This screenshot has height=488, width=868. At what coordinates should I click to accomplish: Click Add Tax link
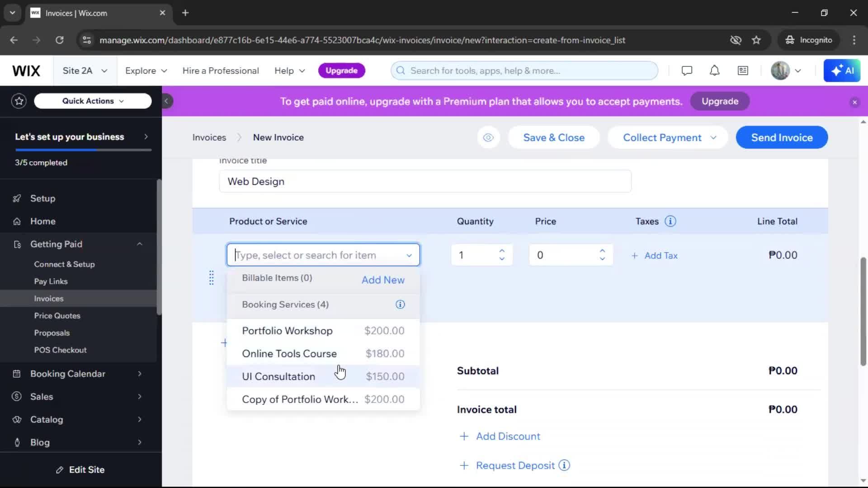[x=654, y=256]
